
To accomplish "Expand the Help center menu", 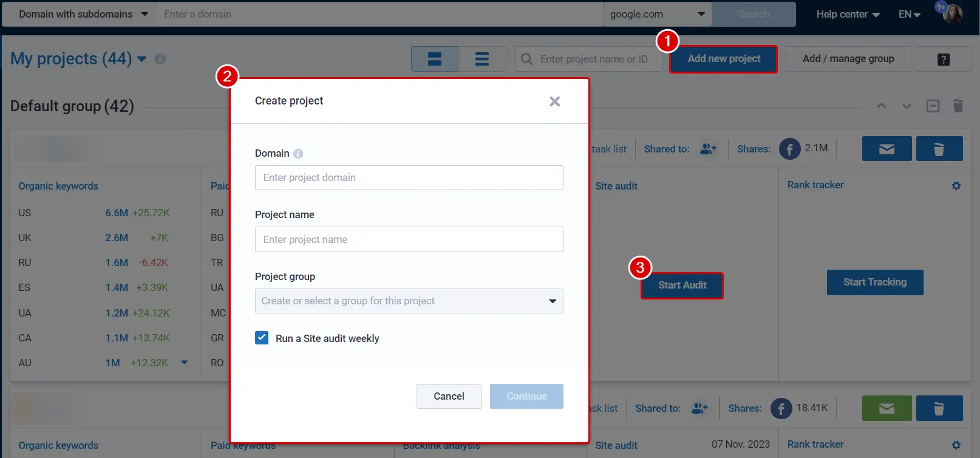I will (x=848, y=14).
